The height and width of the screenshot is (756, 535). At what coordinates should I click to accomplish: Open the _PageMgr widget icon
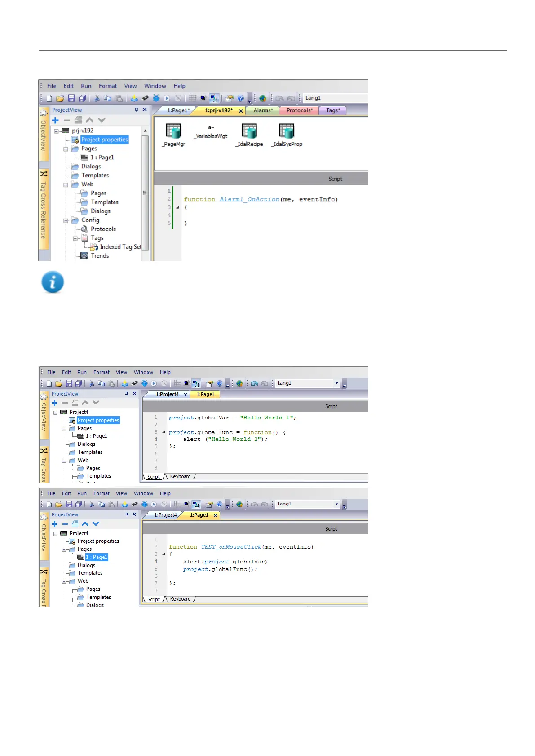click(173, 131)
